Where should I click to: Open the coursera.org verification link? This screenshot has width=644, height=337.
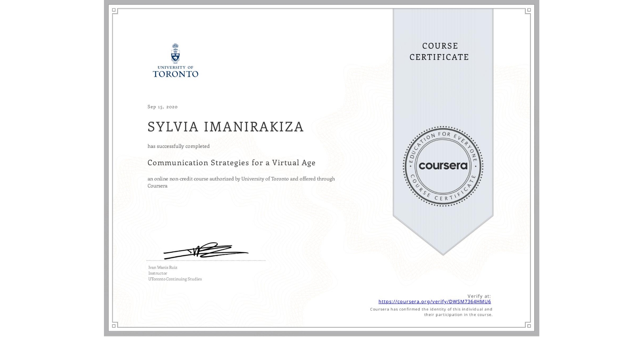tap(435, 301)
